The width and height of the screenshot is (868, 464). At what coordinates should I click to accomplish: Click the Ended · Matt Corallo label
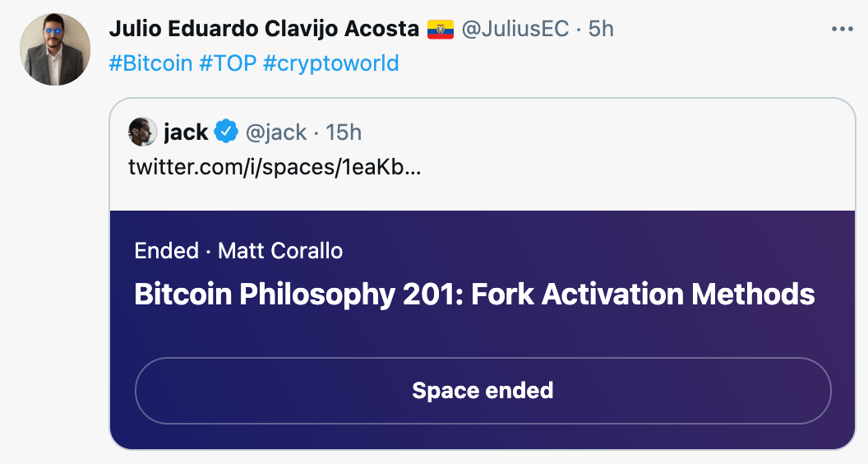pyautogui.click(x=238, y=250)
